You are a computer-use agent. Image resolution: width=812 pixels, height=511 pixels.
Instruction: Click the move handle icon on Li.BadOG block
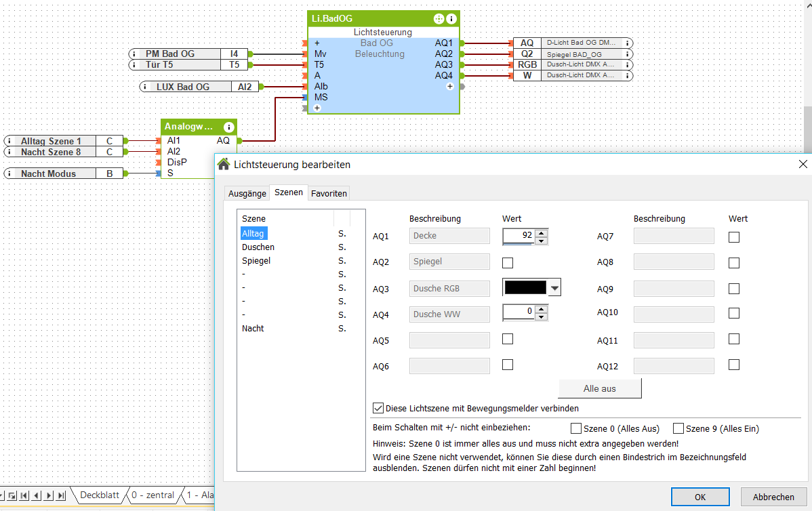point(439,19)
